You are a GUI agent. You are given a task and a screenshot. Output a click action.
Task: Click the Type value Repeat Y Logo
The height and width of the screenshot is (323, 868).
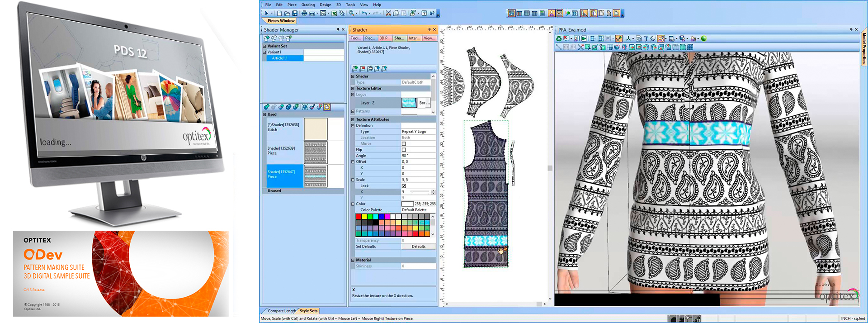coord(418,132)
